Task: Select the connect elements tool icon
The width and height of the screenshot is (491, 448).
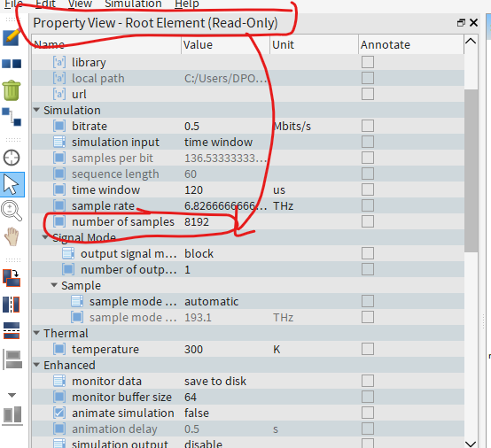Action: (x=12, y=117)
